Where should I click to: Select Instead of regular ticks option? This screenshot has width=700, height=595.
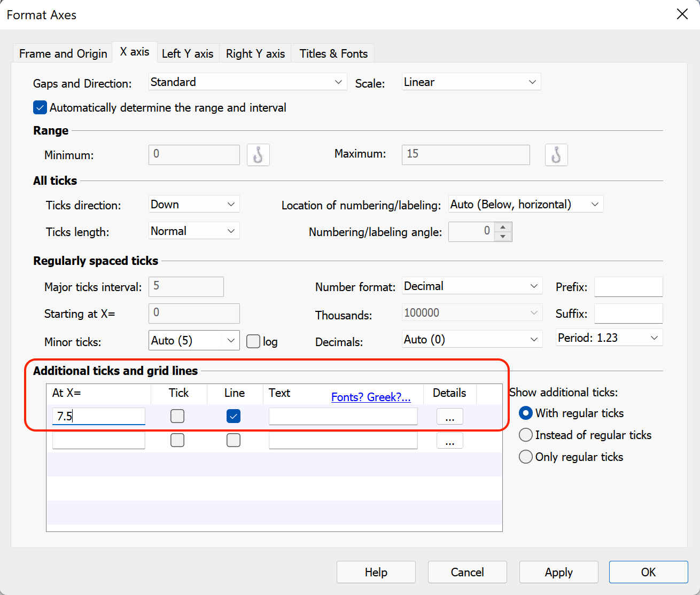525,435
